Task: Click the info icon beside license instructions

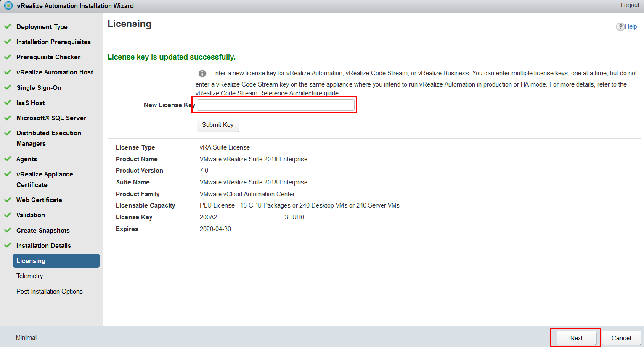Action: pos(202,74)
